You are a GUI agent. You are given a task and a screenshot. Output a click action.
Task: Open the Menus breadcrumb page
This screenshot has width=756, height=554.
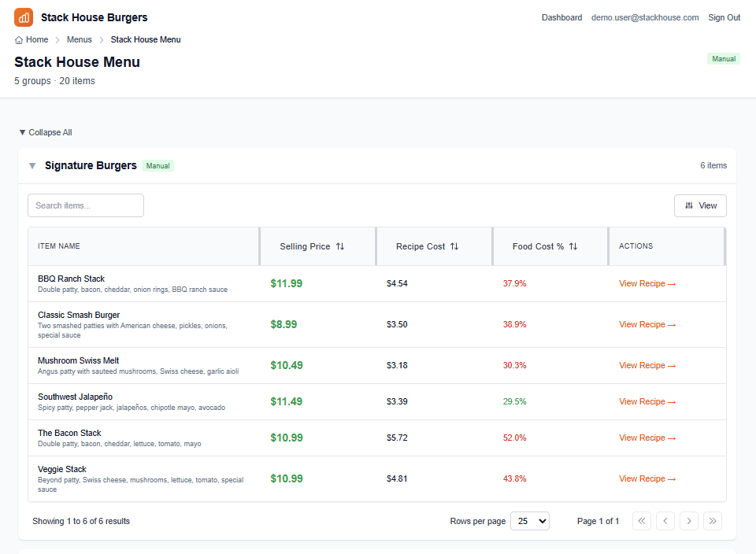(x=79, y=39)
